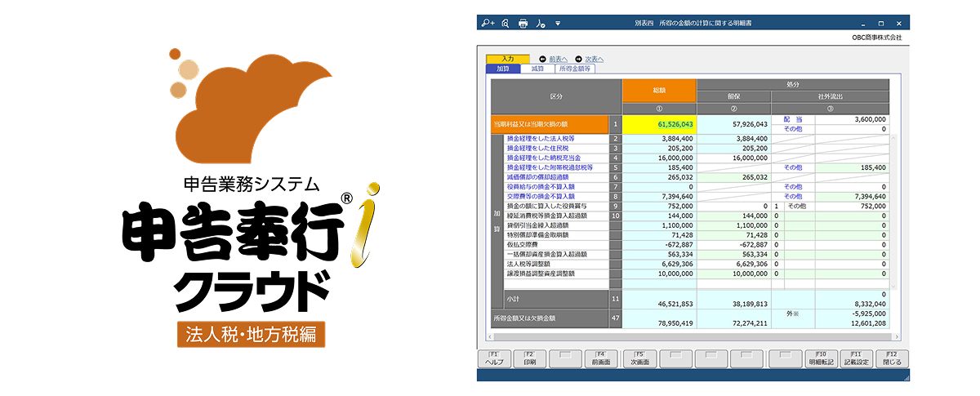The height and width of the screenshot is (396, 980).
Task: Click the left arrow icon beside 前表へ
Action: [542, 60]
